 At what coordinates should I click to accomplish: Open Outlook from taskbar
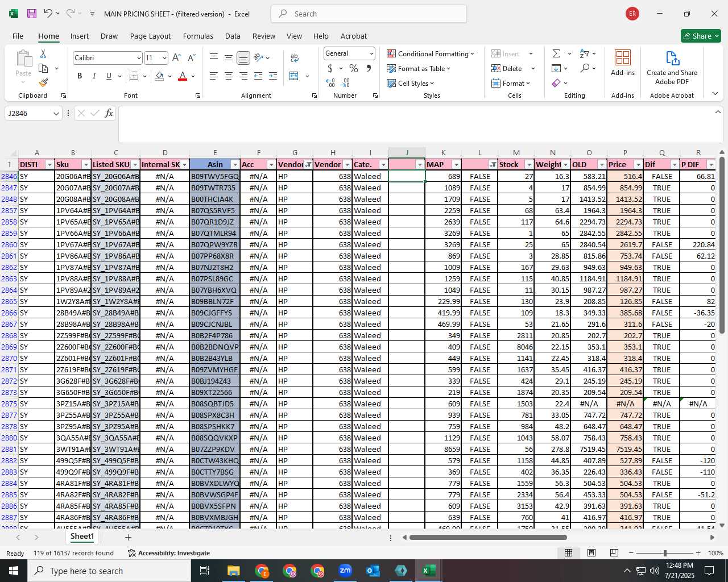coord(373,571)
